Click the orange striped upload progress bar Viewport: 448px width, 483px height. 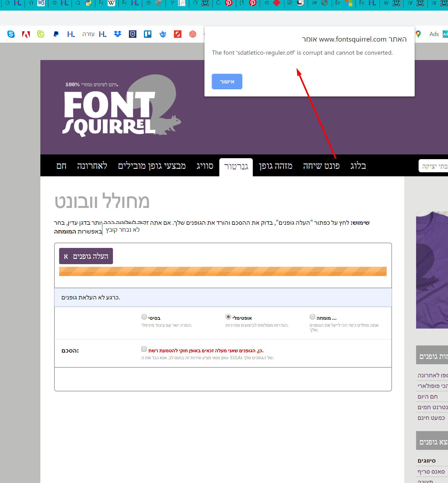pyautogui.click(x=223, y=271)
